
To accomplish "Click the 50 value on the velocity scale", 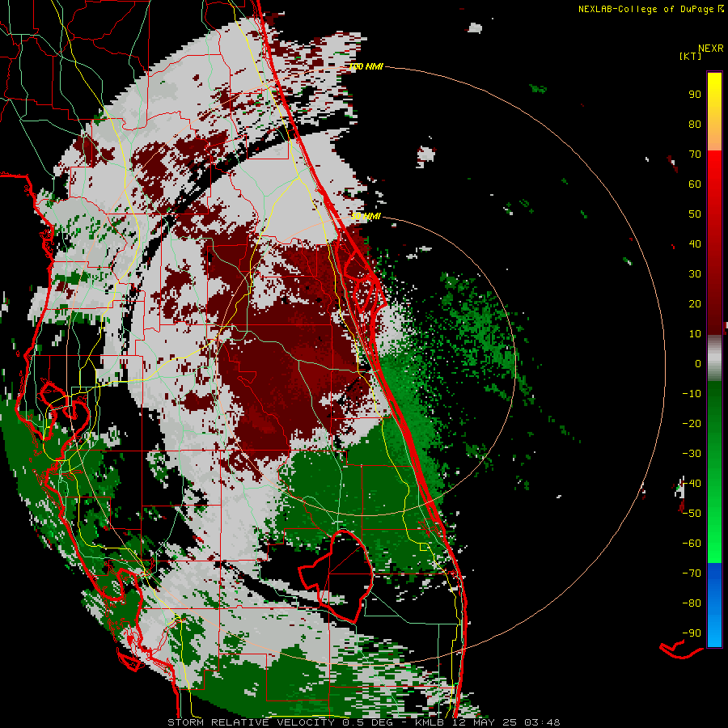I will tap(695, 214).
